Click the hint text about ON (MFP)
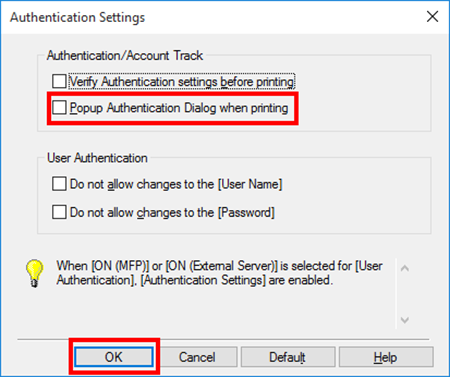Image resolution: width=450 pixels, height=377 pixels. (x=219, y=273)
